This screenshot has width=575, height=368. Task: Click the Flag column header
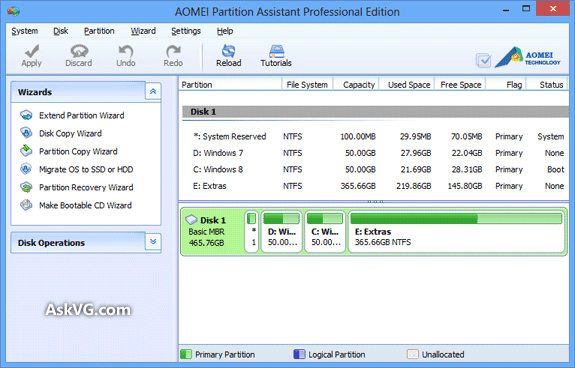tap(506, 85)
